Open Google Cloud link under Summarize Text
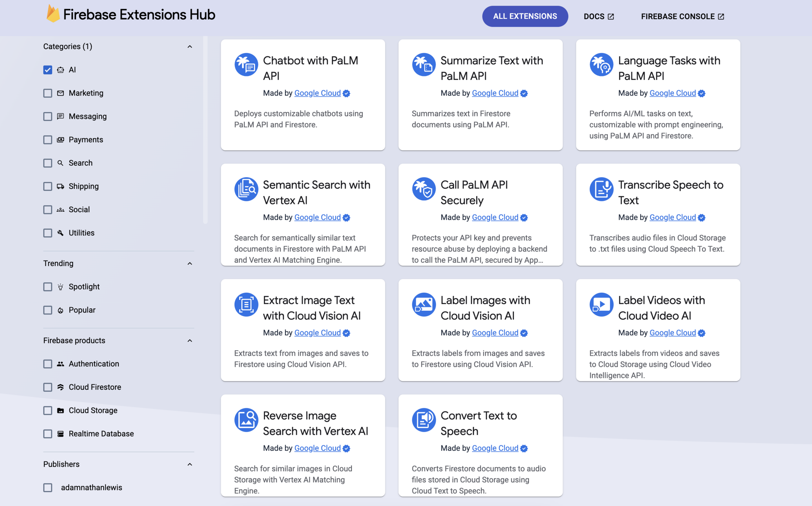812x506 pixels. [495, 93]
